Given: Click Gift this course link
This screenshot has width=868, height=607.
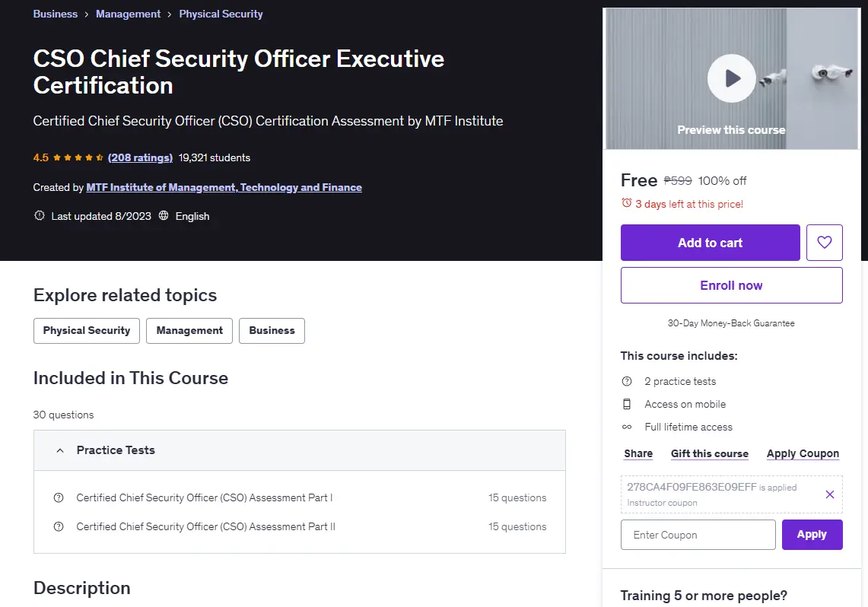Looking at the screenshot, I should point(710,453).
